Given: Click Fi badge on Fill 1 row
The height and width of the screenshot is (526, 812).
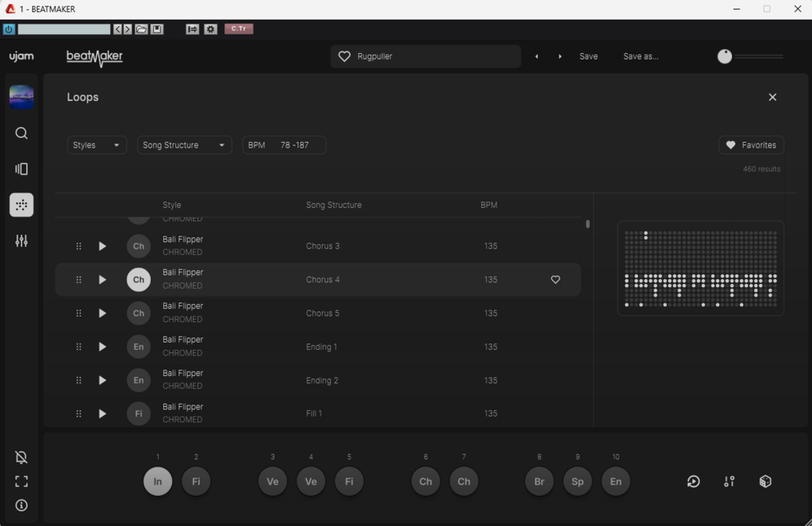Looking at the screenshot, I should pos(139,413).
